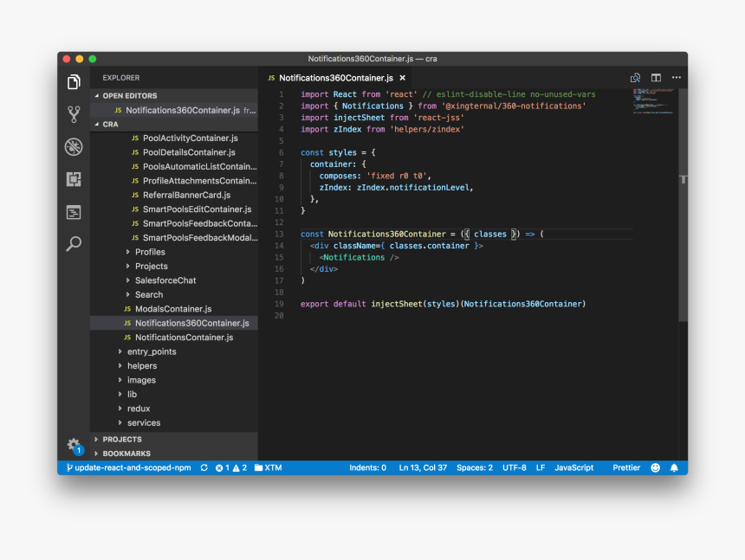Image resolution: width=745 pixels, height=560 pixels.
Task: Open the notifications bell in status bar
Action: 674,468
